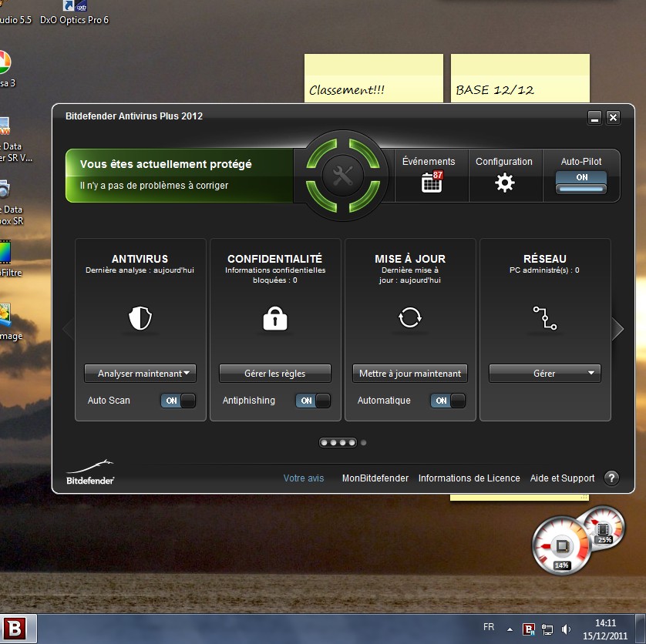Click the Gérer les règles button
646x644 pixels.
click(274, 373)
